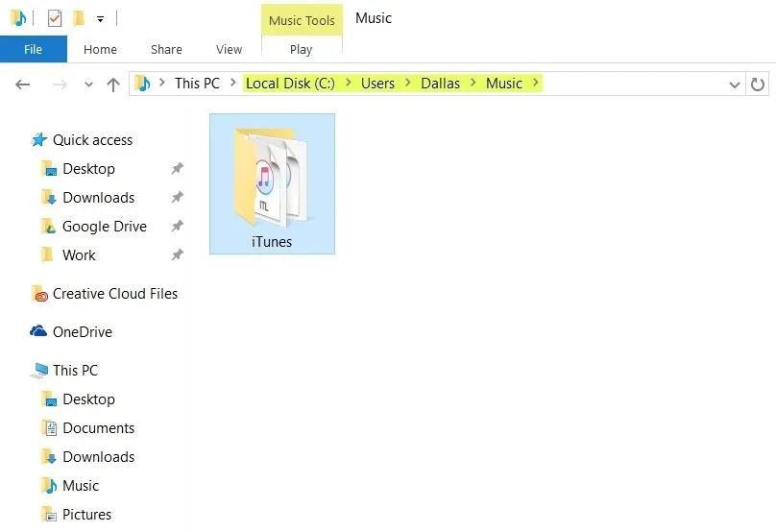The height and width of the screenshot is (532, 776).
Task: Click the New Folder quick access toolbar icon
Action: (78, 19)
